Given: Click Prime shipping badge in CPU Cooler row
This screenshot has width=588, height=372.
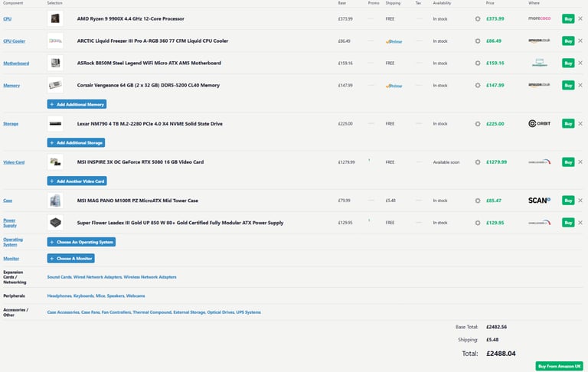Looking at the screenshot, I should [x=394, y=41].
